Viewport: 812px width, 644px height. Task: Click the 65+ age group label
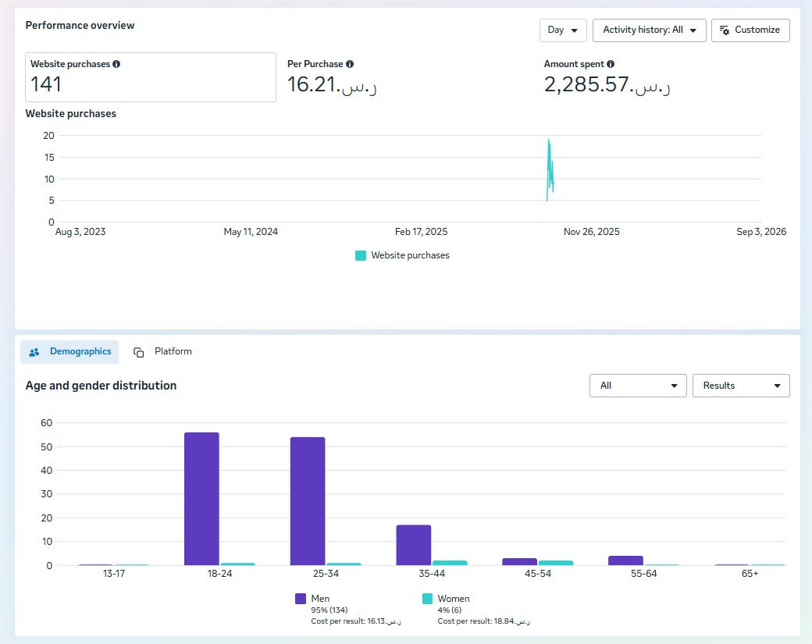tap(750, 574)
